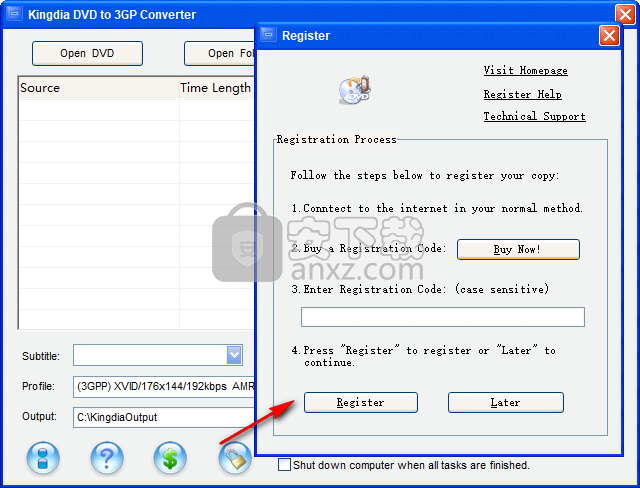
Task: Click "3.Enter Registration Code:" text
Action: pos(369,289)
